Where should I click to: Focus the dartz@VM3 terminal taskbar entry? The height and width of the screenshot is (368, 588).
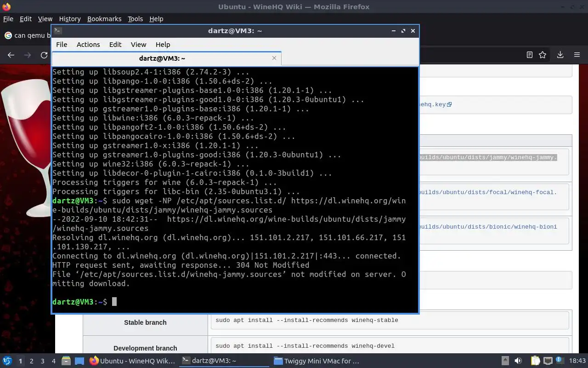[x=225, y=361]
